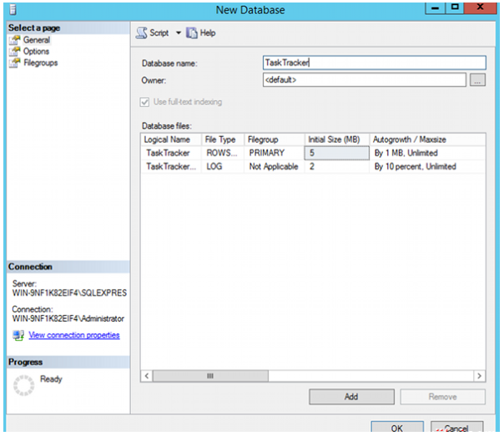504x436 pixels.
Task: Select the LOG file type cell
Action: click(223, 166)
